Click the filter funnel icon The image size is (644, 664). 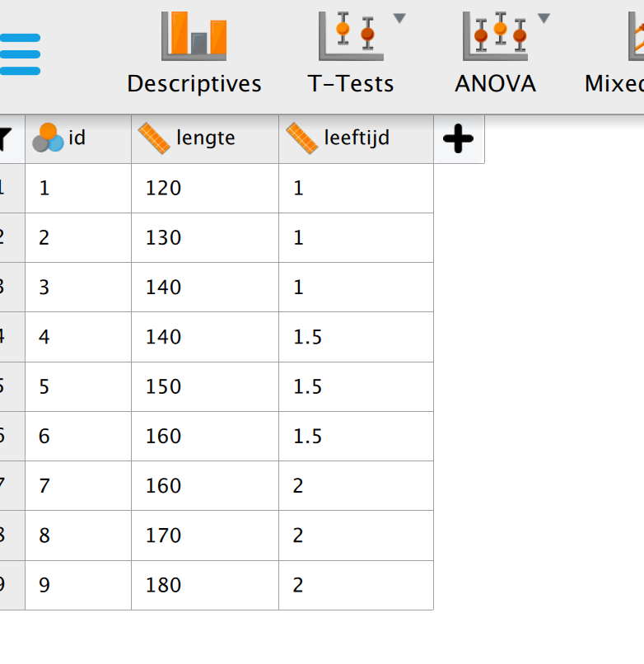(x=5, y=139)
